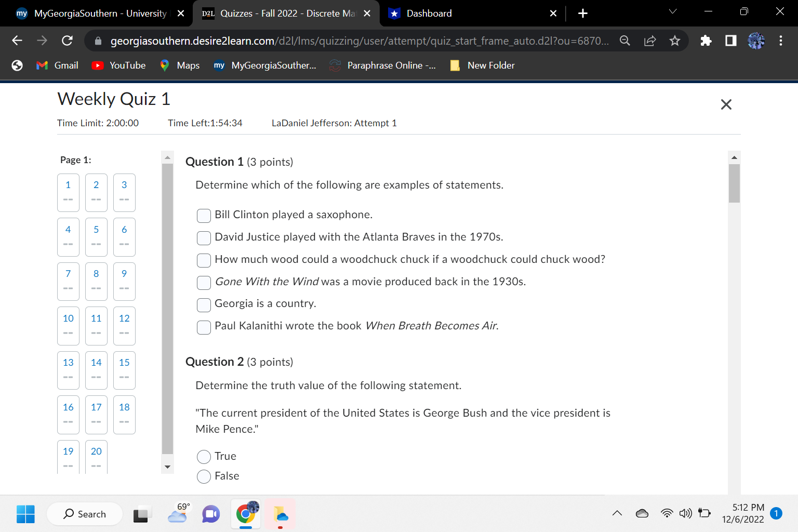Launch Chrome from the taskbar
The image size is (798, 532).
click(245, 514)
